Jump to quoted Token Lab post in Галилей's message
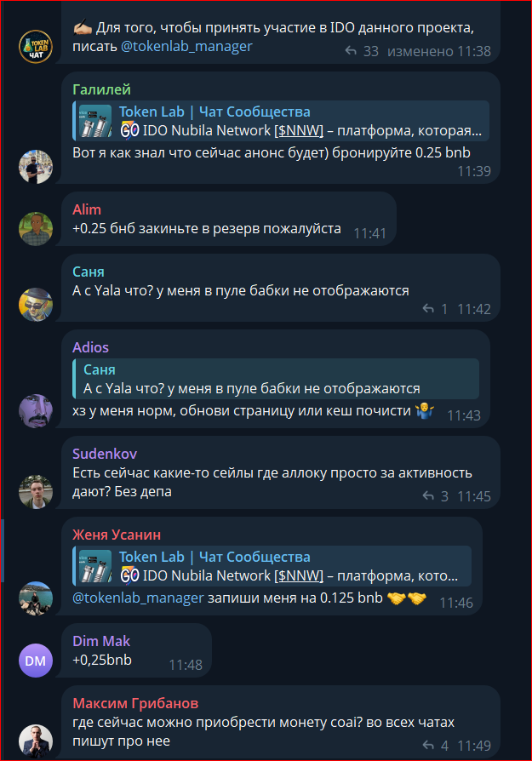Image resolution: width=532 pixels, height=761 pixels. coord(281,121)
